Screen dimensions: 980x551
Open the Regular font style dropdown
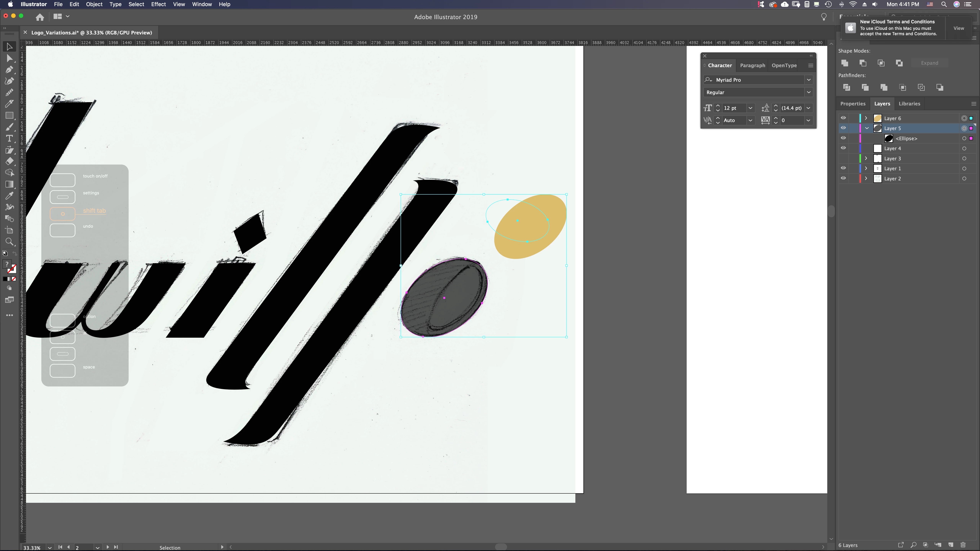[x=808, y=92]
